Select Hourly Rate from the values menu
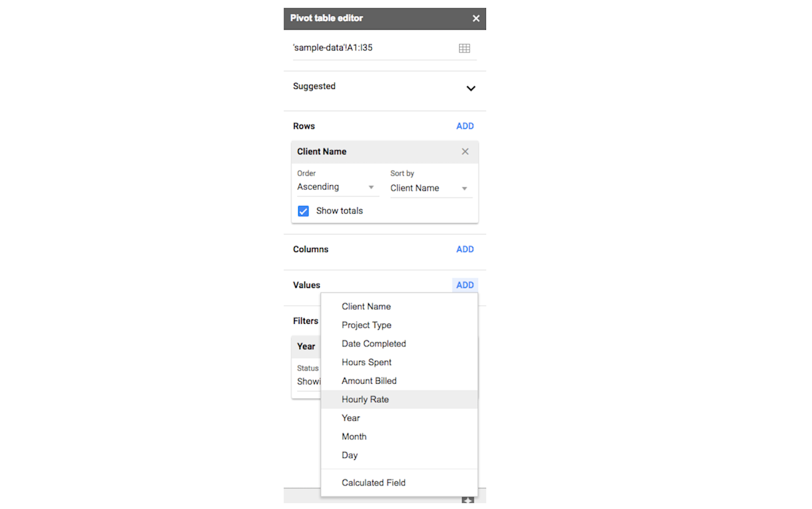This screenshot has height=509, width=812. (365, 399)
